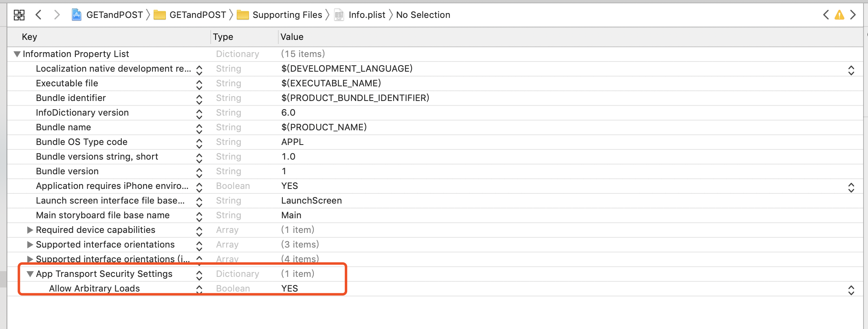This screenshot has width=868, height=329.
Task: Open key stepper for Bundle identifier
Action: 199,99
